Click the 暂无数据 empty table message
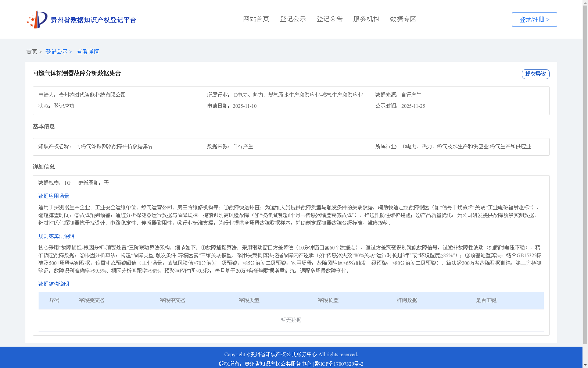 (291, 320)
